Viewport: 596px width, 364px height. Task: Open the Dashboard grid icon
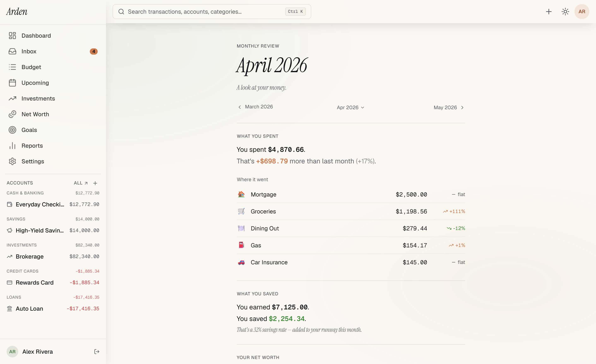coord(12,36)
